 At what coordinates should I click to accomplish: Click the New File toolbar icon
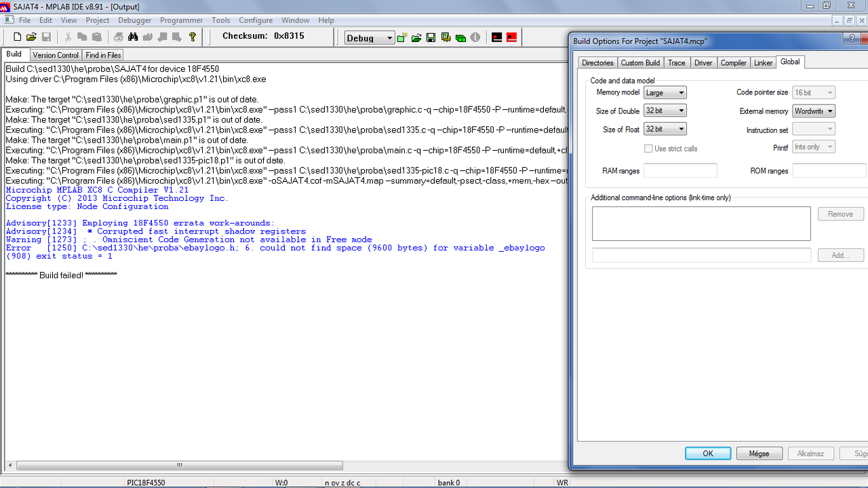18,37
